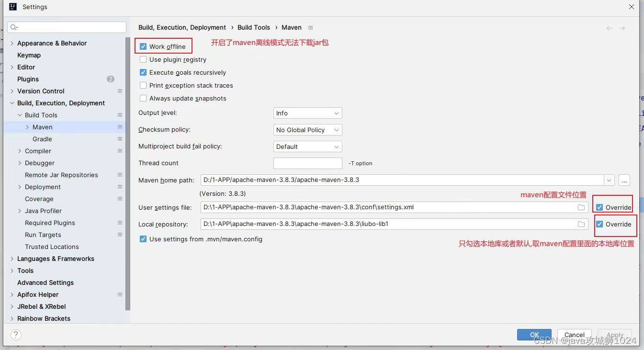Select Keymap in settings tree
The height and width of the screenshot is (350, 644).
(x=29, y=55)
